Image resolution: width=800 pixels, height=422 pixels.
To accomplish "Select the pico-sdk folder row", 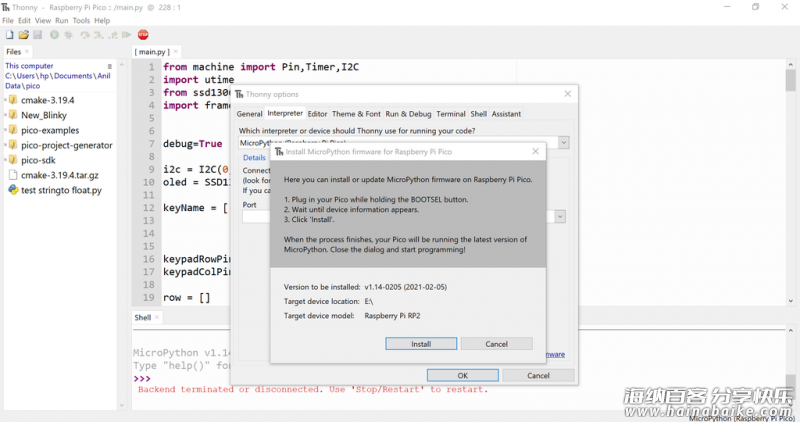I will pyautogui.click(x=38, y=160).
